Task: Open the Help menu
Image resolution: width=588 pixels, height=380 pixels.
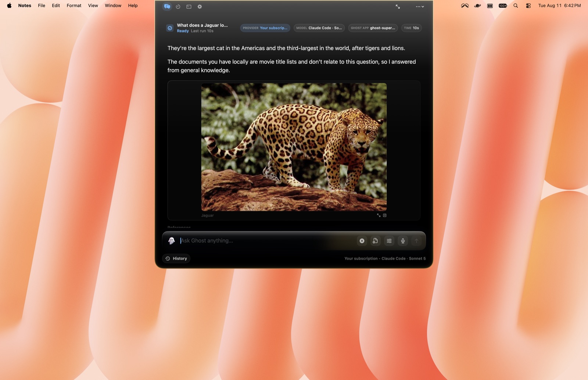Action: click(x=133, y=6)
